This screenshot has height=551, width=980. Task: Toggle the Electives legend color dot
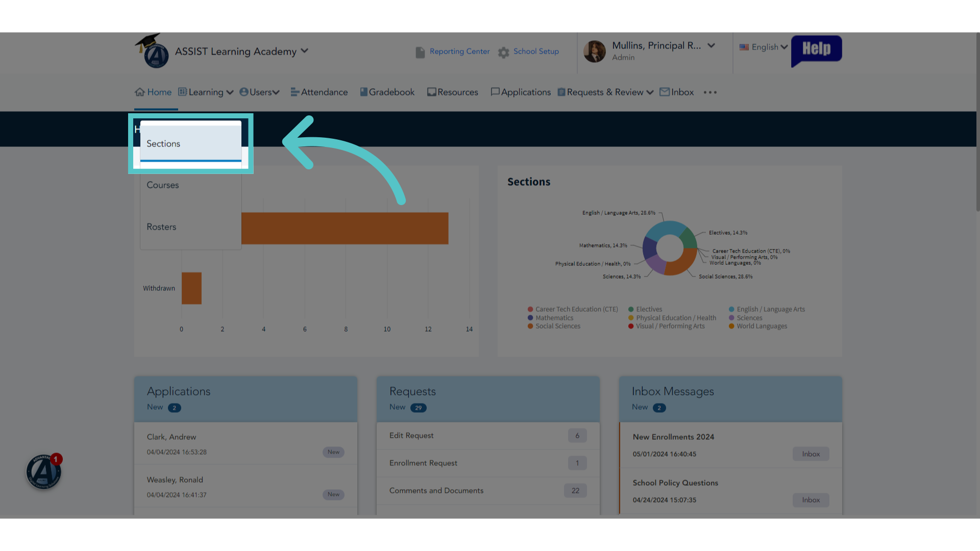click(x=631, y=309)
